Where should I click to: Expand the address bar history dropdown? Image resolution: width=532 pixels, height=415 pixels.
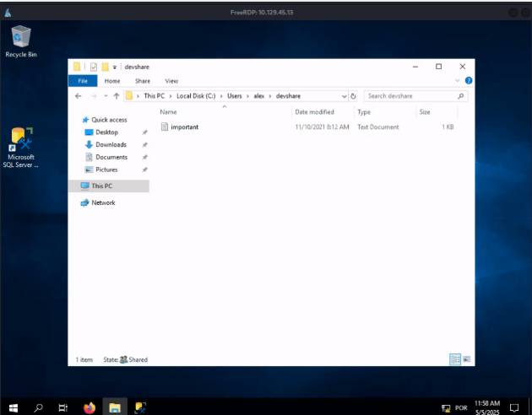(344, 96)
